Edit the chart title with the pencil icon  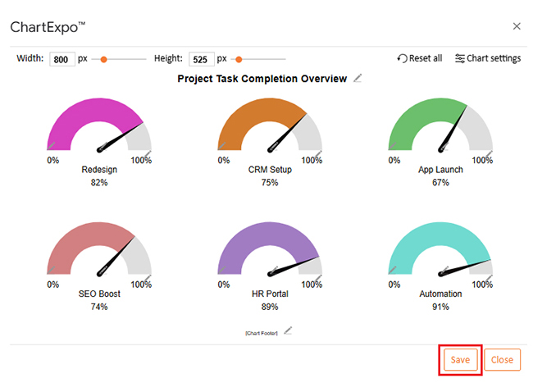357,79
